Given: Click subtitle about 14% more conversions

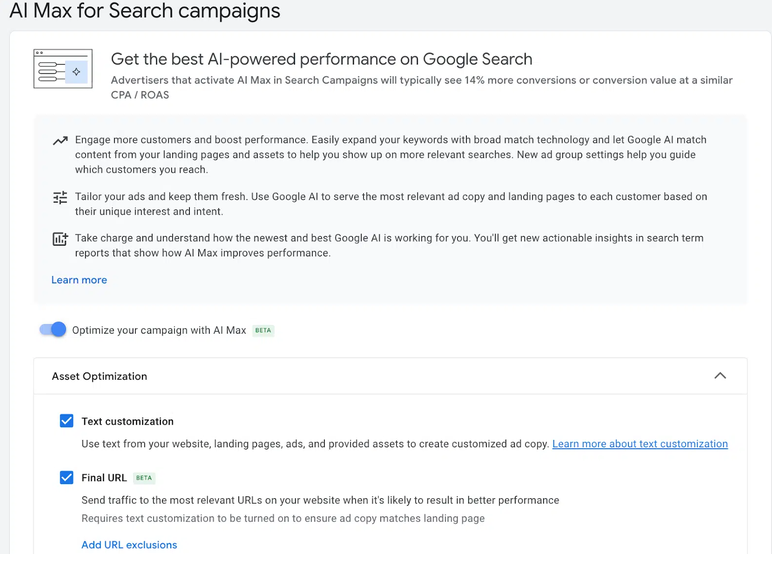Looking at the screenshot, I should point(421,87).
